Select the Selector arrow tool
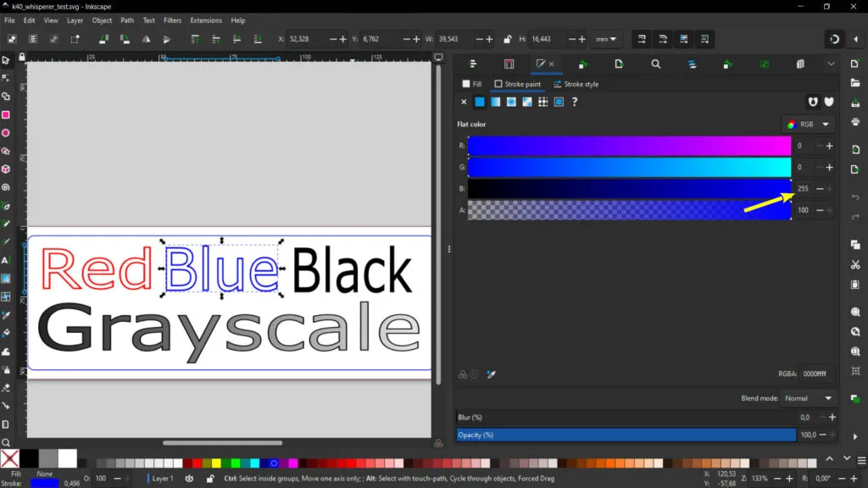This screenshot has width=868, height=488. click(6, 59)
